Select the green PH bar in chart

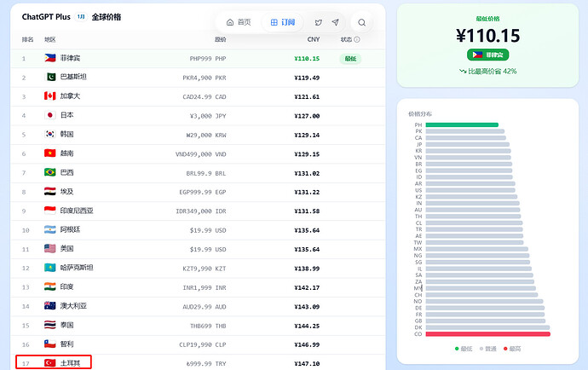click(462, 124)
